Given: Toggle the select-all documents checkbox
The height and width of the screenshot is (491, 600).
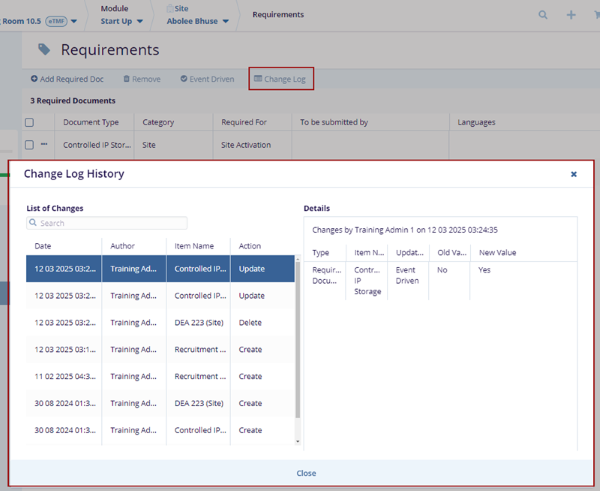Looking at the screenshot, I should [29, 123].
